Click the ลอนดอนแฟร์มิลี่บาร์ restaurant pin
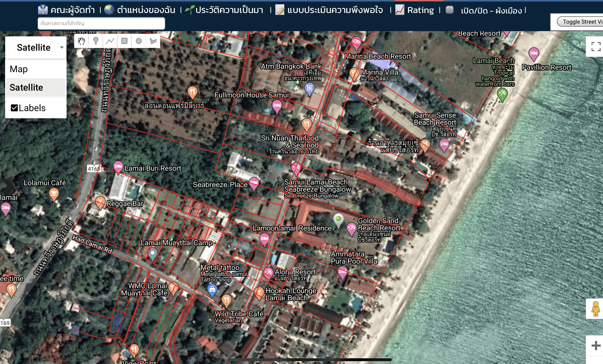 [x=192, y=92]
